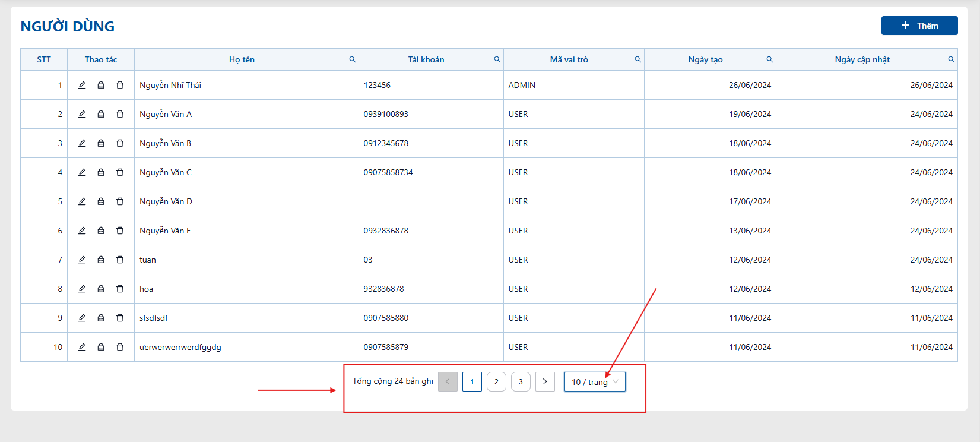Open the 10 / trang page size dropdown

pyautogui.click(x=595, y=382)
